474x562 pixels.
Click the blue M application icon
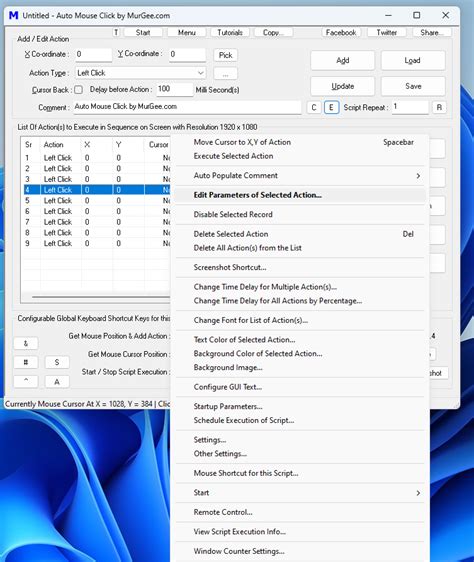[13, 15]
